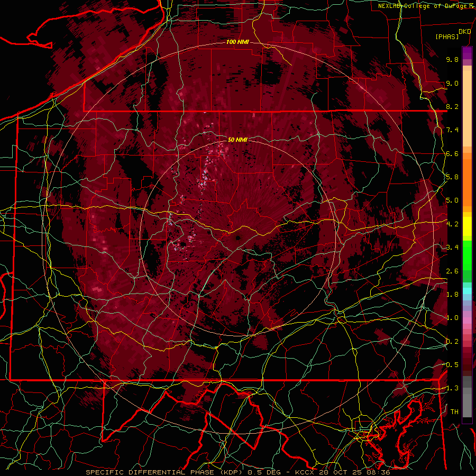Click the 5.0 value on the color scale
Image resolution: width=476 pixels, height=476 pixels.
pyautogui.click(x=452, y=200)
